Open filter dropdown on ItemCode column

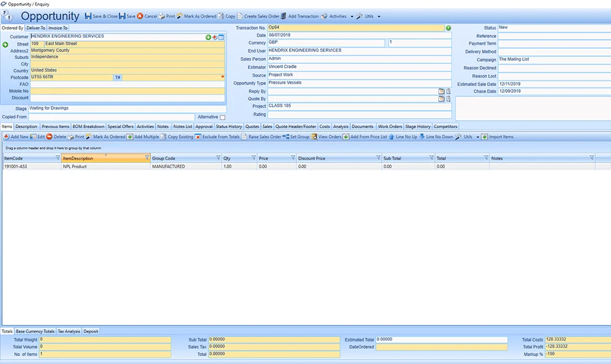pos(57,158)
